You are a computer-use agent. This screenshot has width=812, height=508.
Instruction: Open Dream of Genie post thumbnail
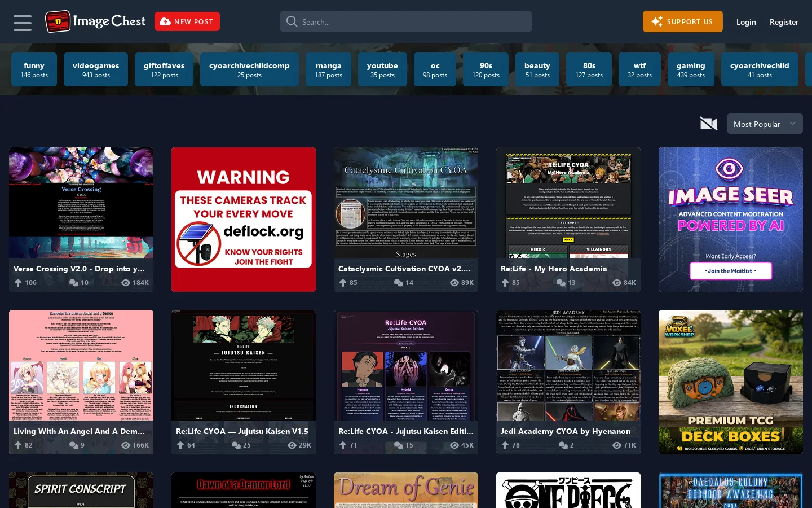[x=406, y=490]
